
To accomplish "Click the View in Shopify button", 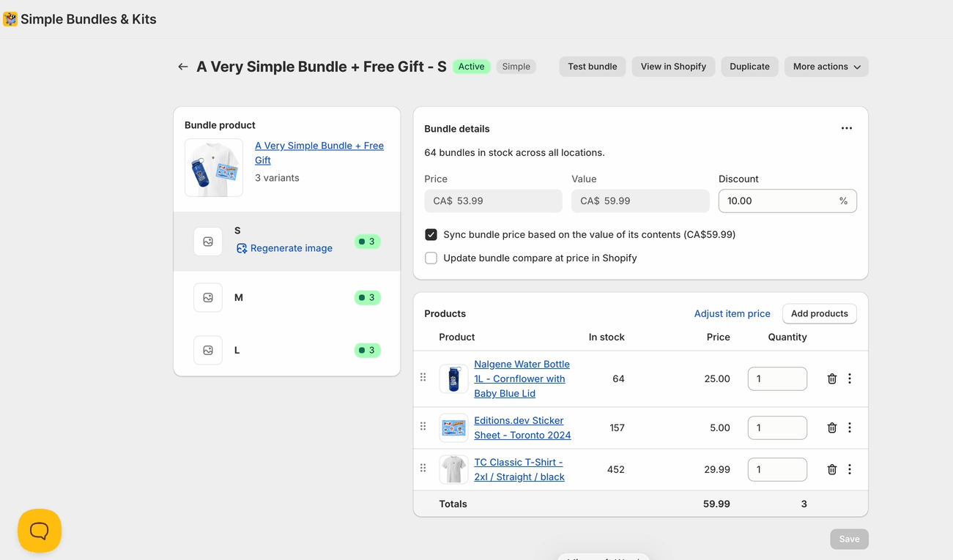I will point(673,67).
